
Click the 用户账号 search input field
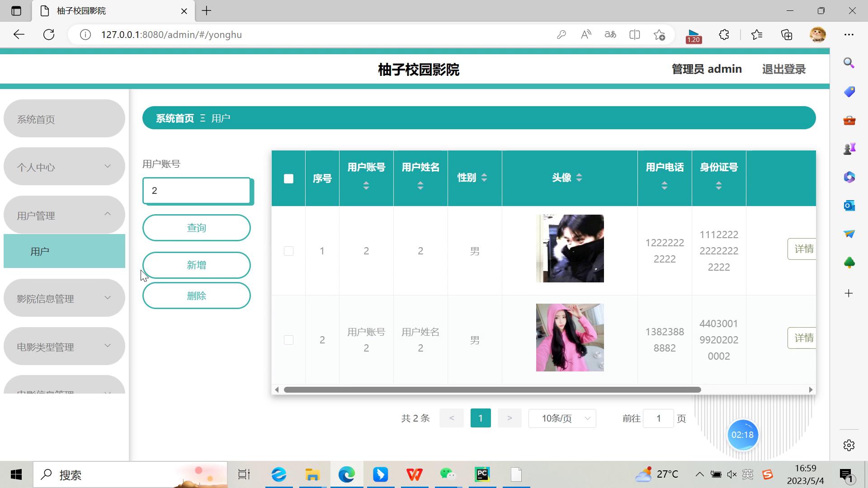(x=197, y=191)
